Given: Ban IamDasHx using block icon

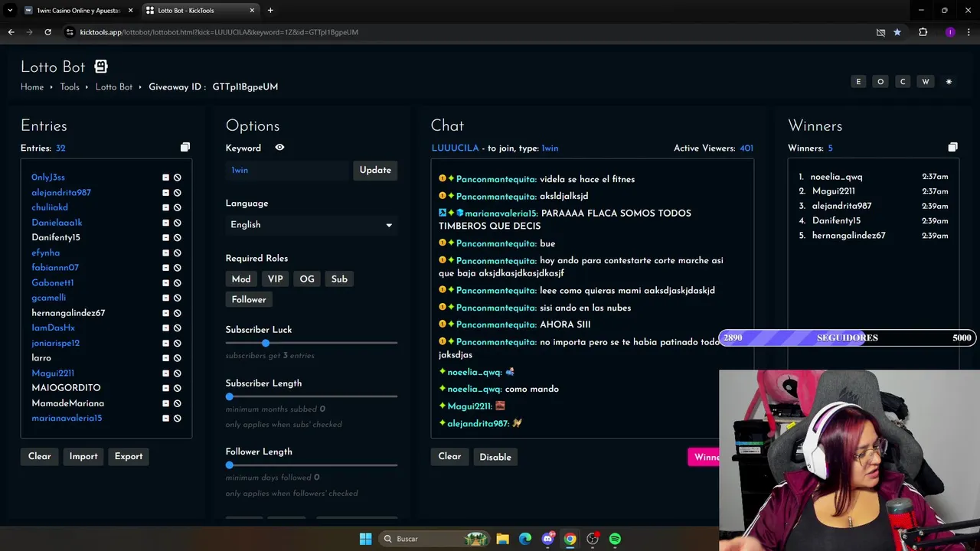Looking at the screenshot, I should [x=178, y=328].
